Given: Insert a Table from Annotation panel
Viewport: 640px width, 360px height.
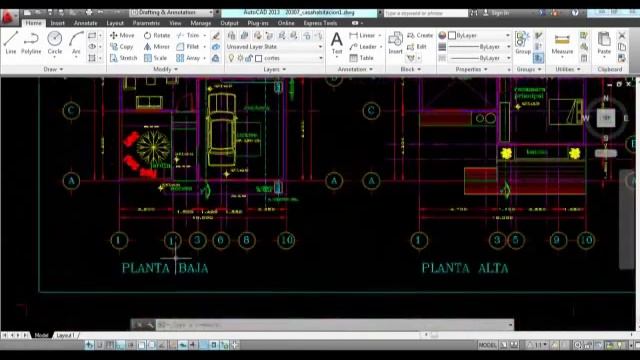Looking at the screenshot, I should tap(362, 58).
